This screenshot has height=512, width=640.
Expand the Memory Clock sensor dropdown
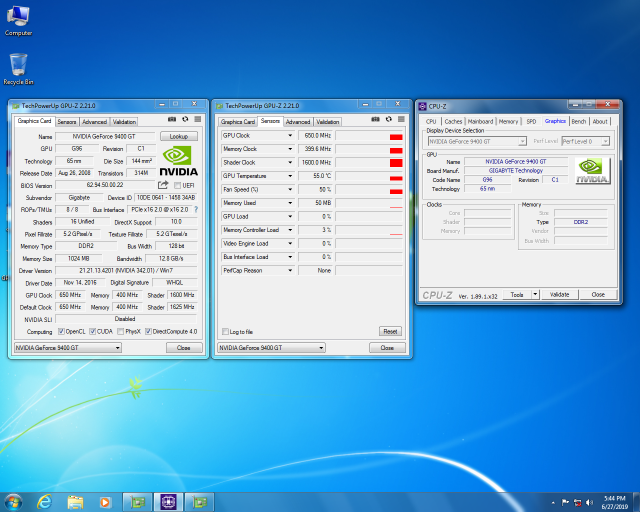click(x=290, y=149)
